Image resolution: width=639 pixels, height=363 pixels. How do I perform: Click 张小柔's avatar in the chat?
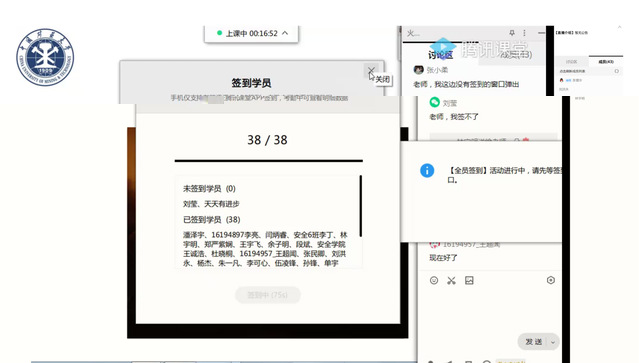click(419, 70)
